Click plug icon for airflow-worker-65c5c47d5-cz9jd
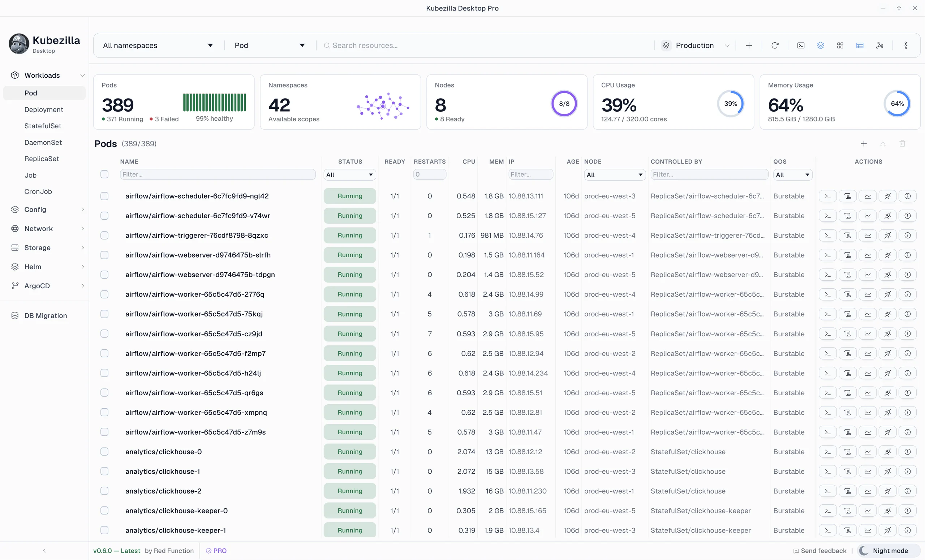This screenshot has width=925, height=560. 887,334
